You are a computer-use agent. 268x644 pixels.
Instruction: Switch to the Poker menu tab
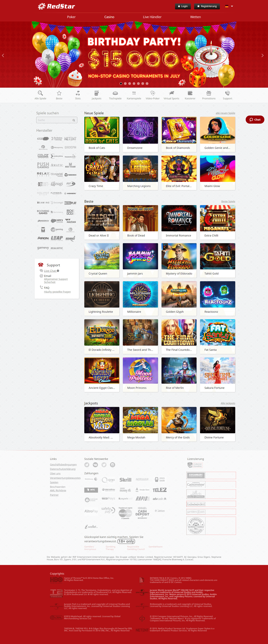click(71, 17)
